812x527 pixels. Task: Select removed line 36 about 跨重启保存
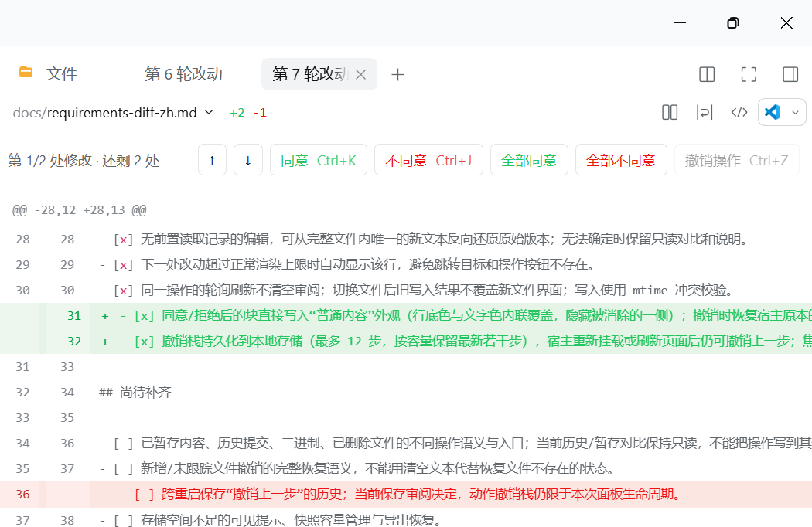click(406, 495)
